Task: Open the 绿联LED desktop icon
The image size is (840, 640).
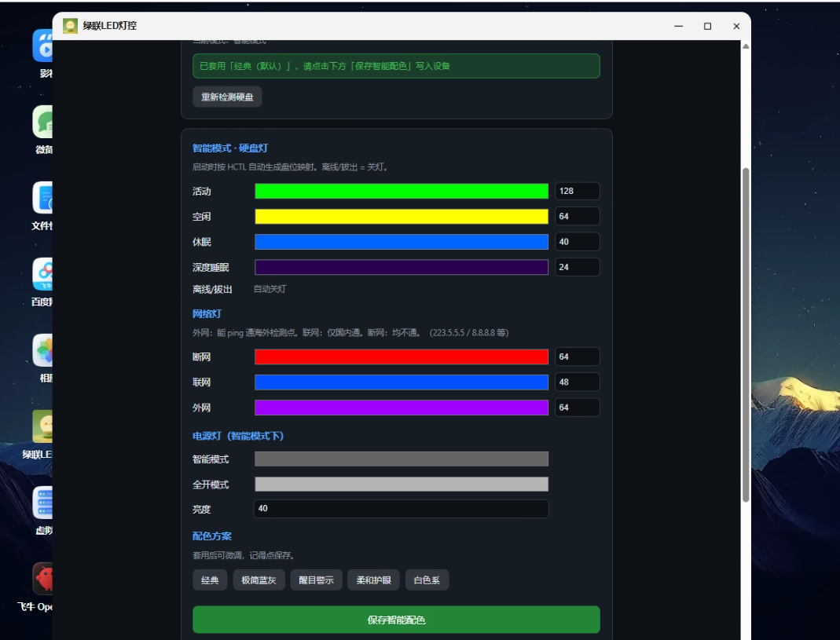Action: (43, 426)
